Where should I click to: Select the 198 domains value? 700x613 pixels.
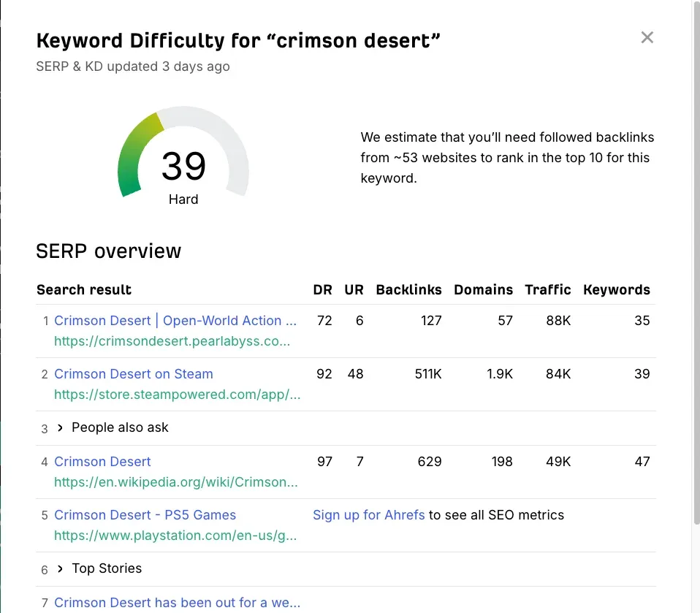click(x=502, y=461)
